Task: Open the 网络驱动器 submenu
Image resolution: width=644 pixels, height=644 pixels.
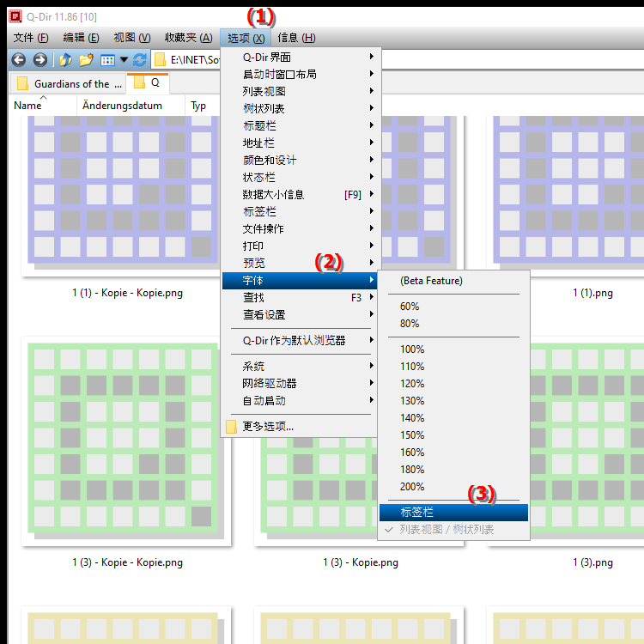Action: click(300, 383)
